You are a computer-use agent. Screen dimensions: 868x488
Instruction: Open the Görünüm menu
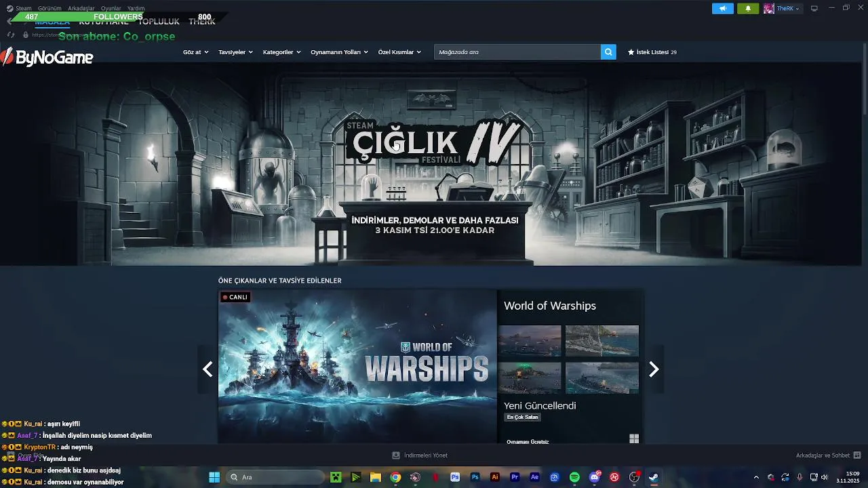tap(50, 8)
